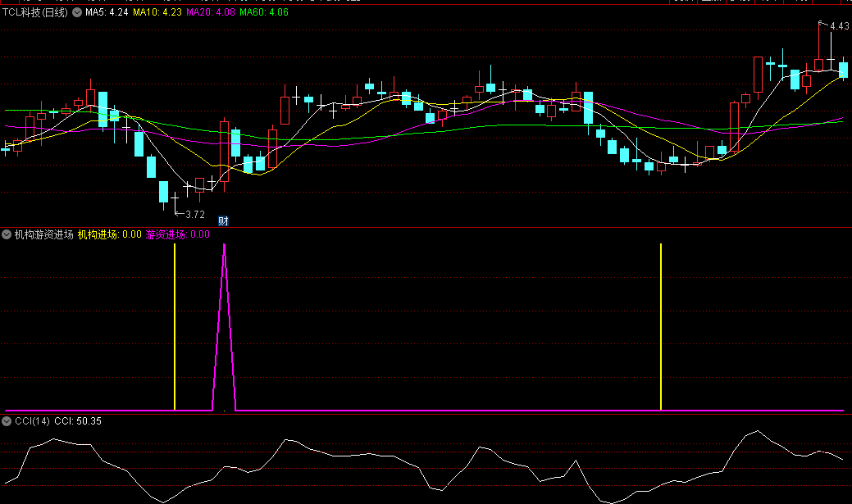Expand the 机构游资进场 indicator dropdown

pyautogui.click(x=7, y=234)
